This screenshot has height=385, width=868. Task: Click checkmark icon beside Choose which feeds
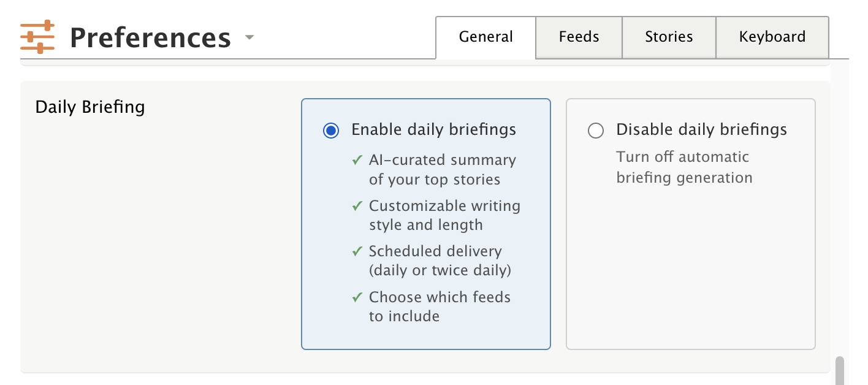(357, 297)
